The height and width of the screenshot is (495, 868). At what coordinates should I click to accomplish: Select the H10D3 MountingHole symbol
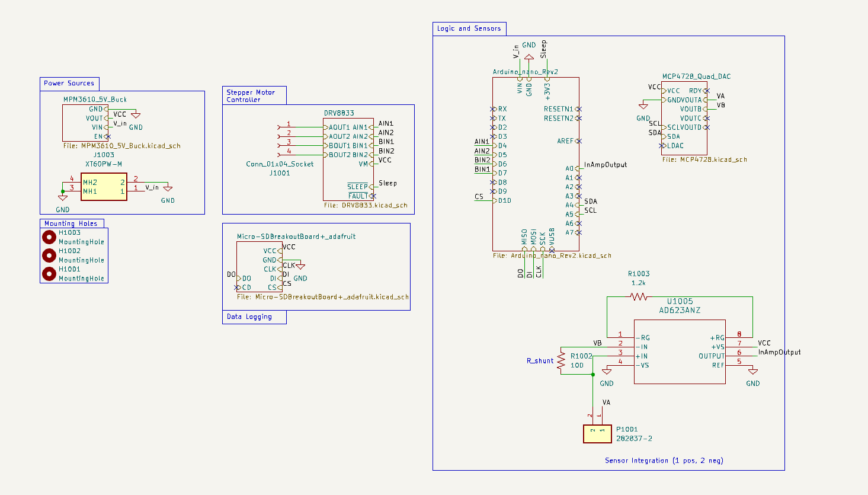click(49, 236)
